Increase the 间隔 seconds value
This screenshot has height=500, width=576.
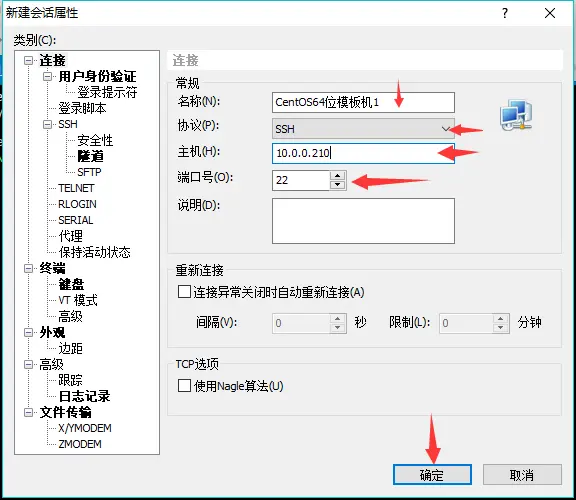click(338, 319)
